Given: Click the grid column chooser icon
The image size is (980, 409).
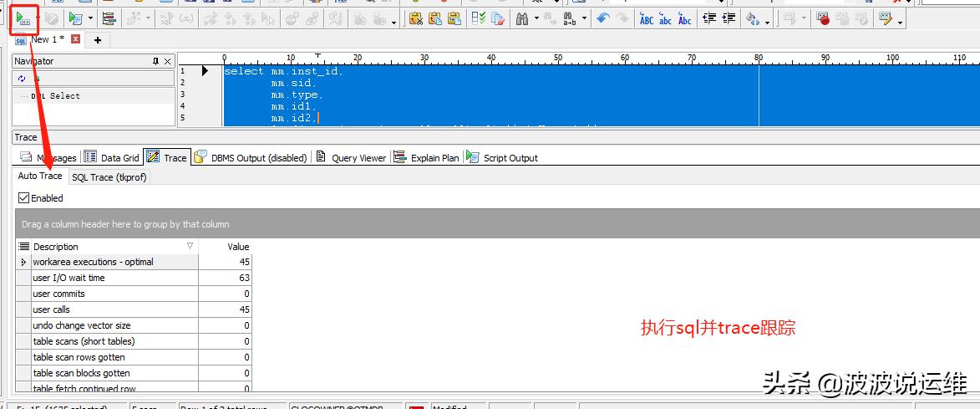Looking at the screenshot, I should tap(23, 247).
